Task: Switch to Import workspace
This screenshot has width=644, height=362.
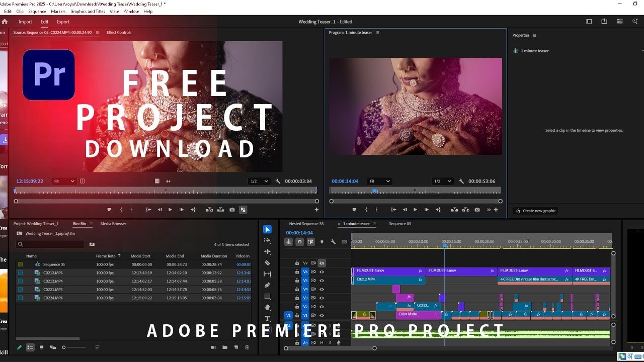Action: click(x=25, y=22)
